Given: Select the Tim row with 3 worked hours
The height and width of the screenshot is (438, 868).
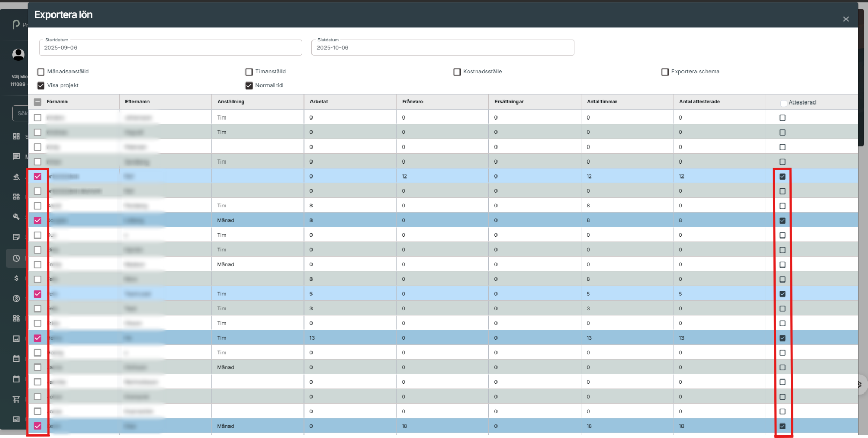Looking at the screenshot, I should point(38,309).
